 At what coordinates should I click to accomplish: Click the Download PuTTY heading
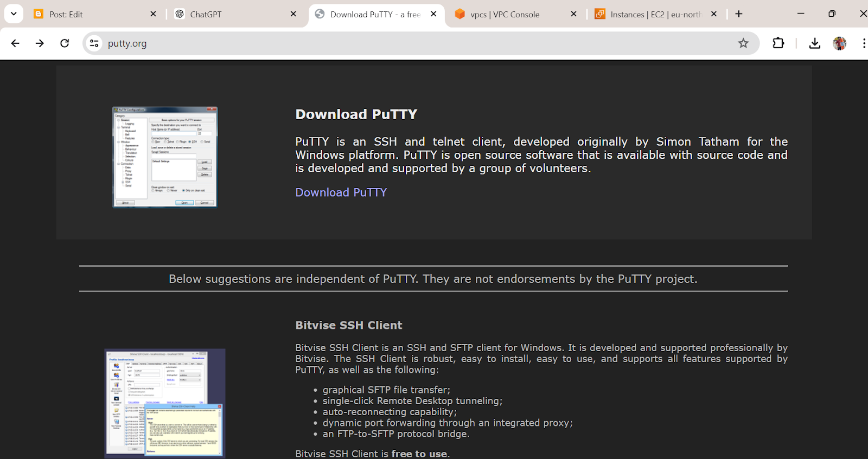(356, 114)
